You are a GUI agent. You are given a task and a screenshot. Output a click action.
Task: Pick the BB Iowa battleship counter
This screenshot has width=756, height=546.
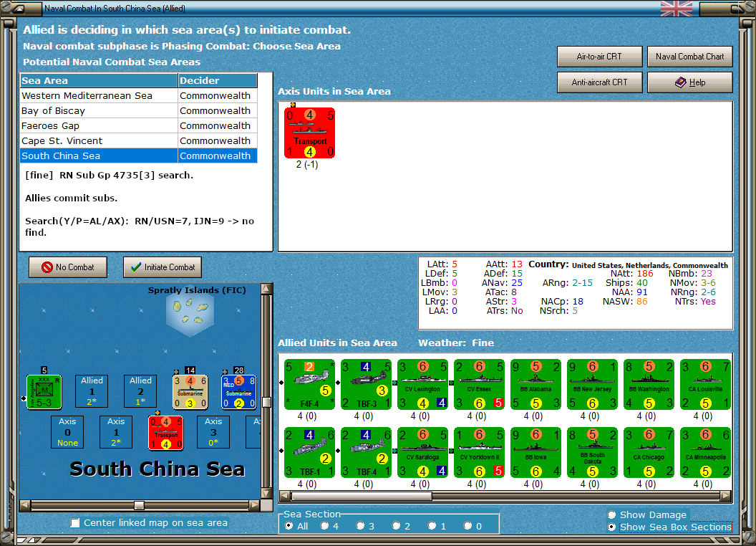[x=535, y=452]
